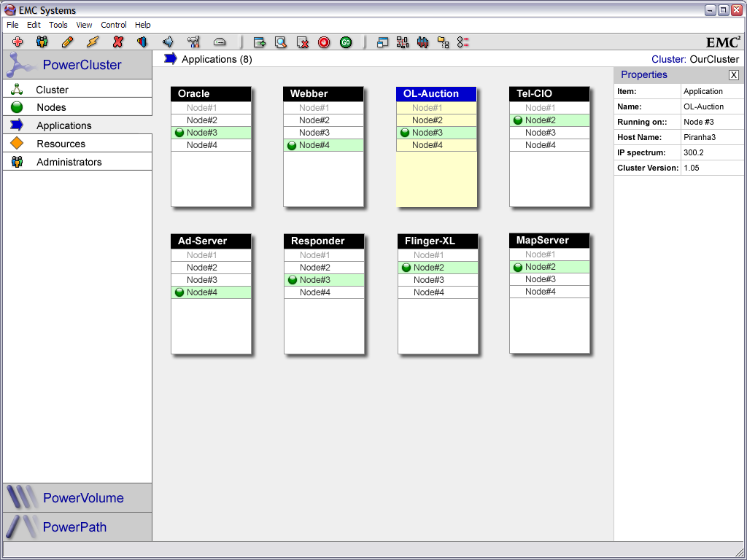Expand the PowerPath section
This screenshot has height=560, width=747.
77,526
